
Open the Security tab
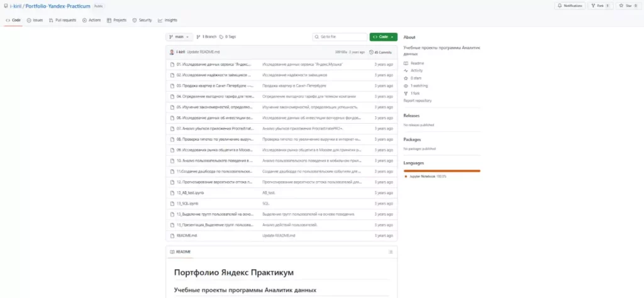click(142, 20)
